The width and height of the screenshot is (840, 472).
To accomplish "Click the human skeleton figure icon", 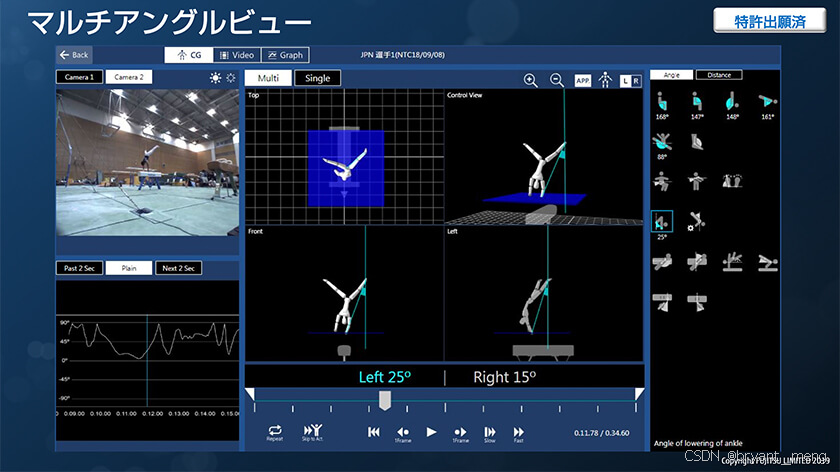I will coord(605,80).
